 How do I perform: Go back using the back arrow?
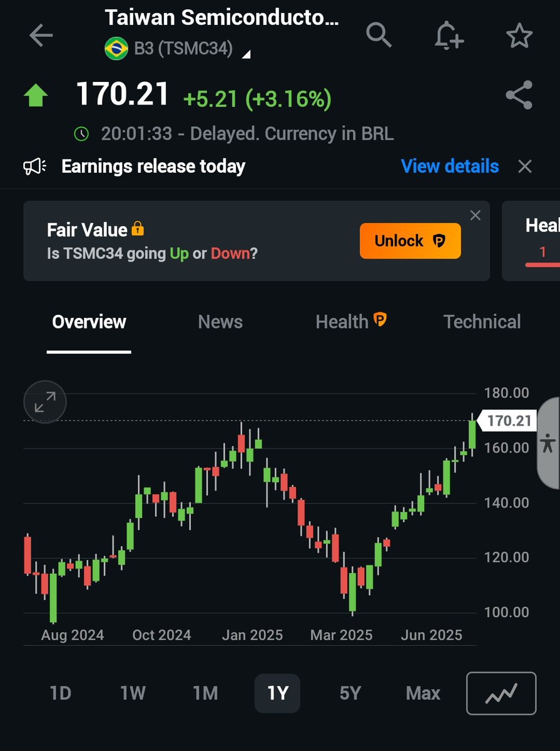[x=41, y=36]
